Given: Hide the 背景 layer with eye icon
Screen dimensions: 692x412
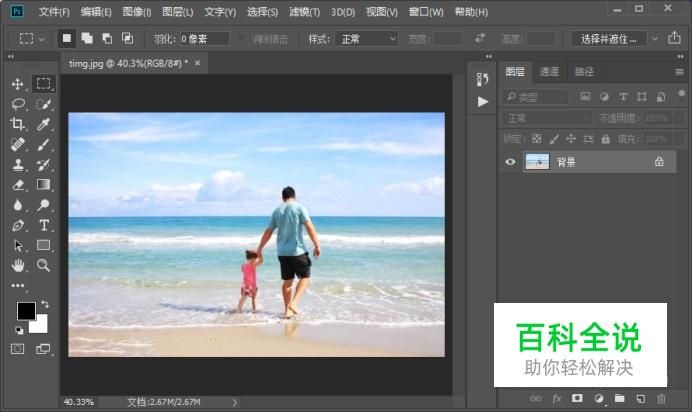Looking at the screenshot, I should pyautogui.click(x=510, y=162).
